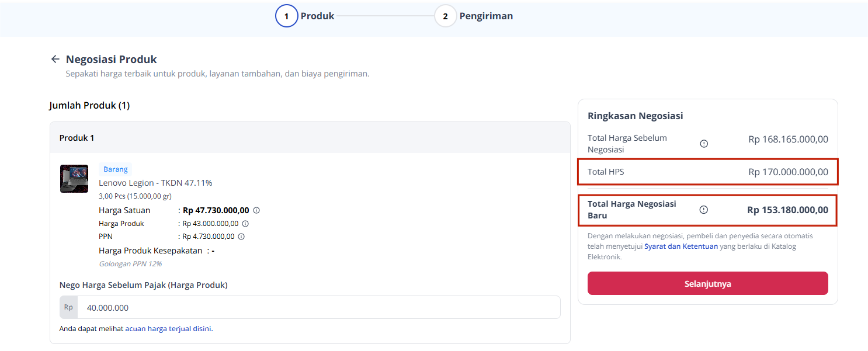Click the Rp prefix in the price field
This screenshot has height=351, width=868.
pos(69,307)
